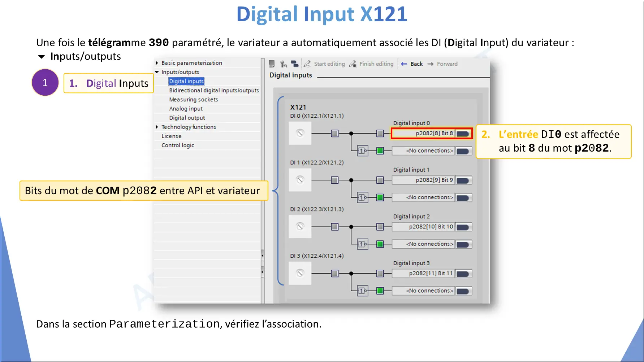This screenshot has width=644, height=362.
Task: Click the Forward navigation button
Action: pos(443,64)
